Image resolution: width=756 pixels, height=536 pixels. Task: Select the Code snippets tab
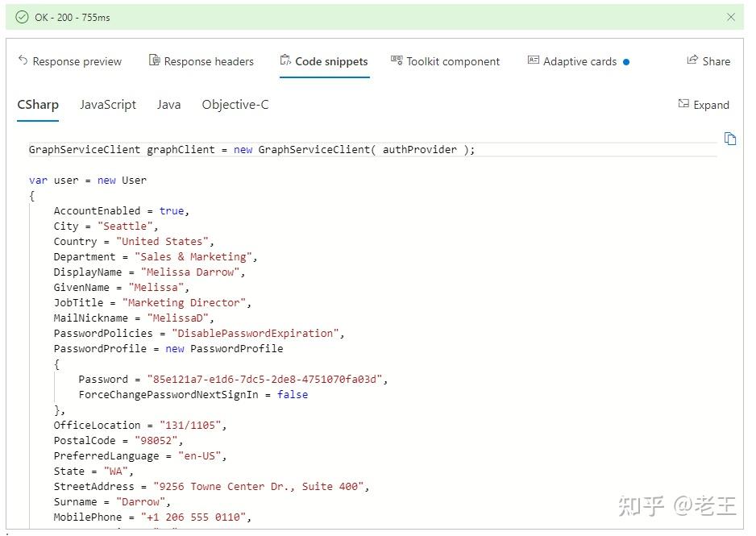click(x=324, y=61)
